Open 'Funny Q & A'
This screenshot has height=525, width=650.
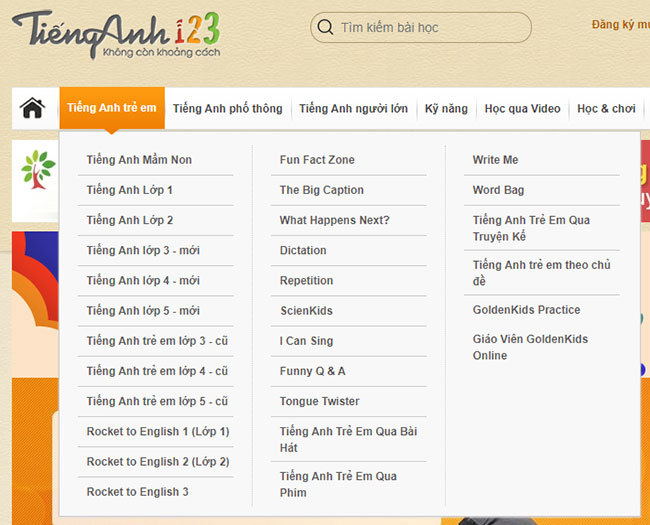point(313,371)
